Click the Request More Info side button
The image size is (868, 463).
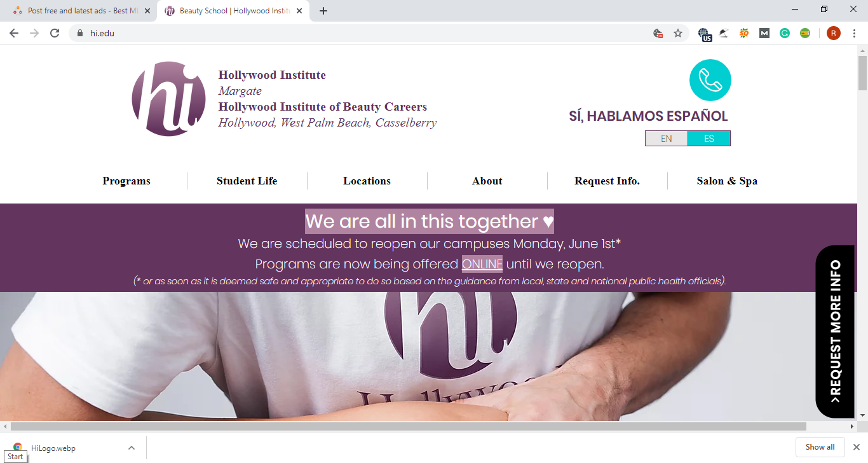pyautogui.click(x=835, y=331)
